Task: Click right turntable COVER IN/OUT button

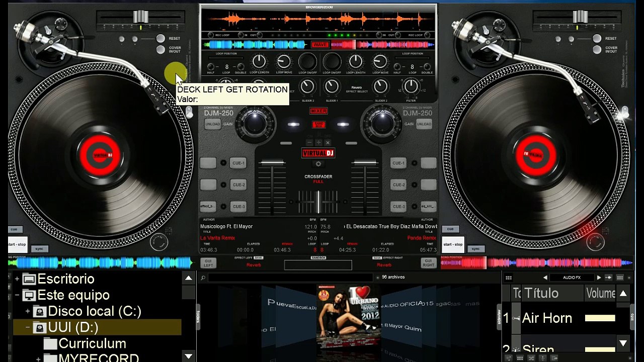Action: pyautogui.click(x=597, y=49)
